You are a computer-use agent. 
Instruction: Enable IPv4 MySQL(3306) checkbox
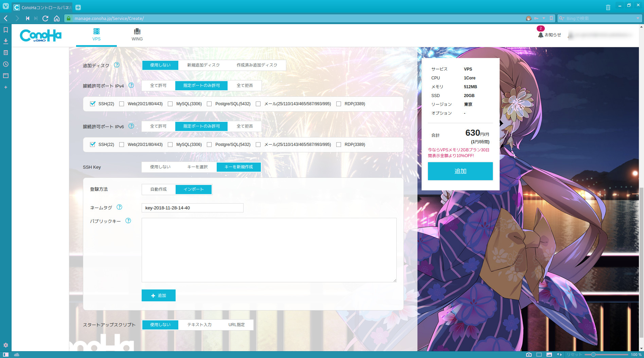[x=170, y=104]
